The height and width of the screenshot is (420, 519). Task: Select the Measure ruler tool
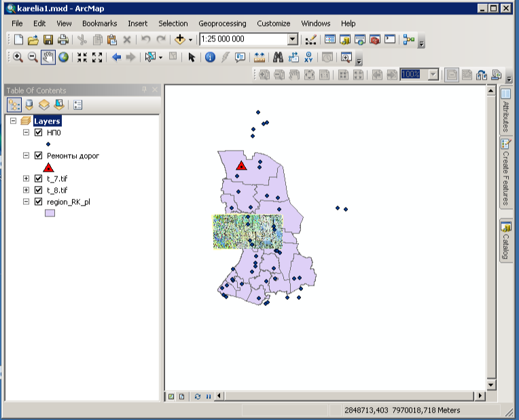coord(259,58)
